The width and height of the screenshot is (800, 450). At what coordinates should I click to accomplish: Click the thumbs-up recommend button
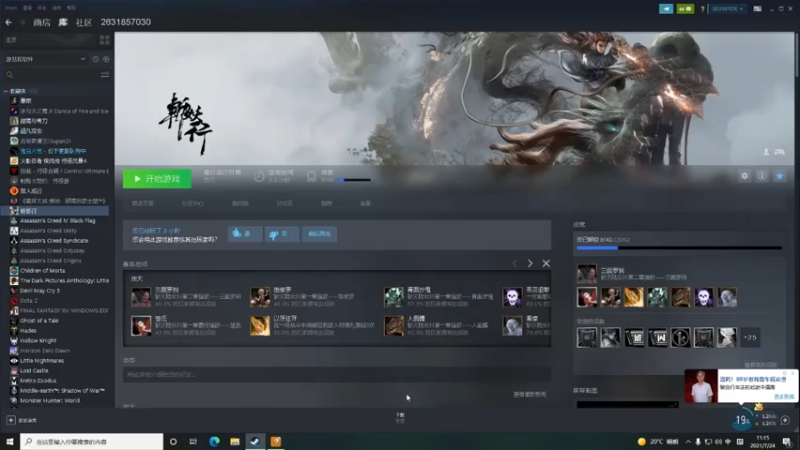(245, 234)
